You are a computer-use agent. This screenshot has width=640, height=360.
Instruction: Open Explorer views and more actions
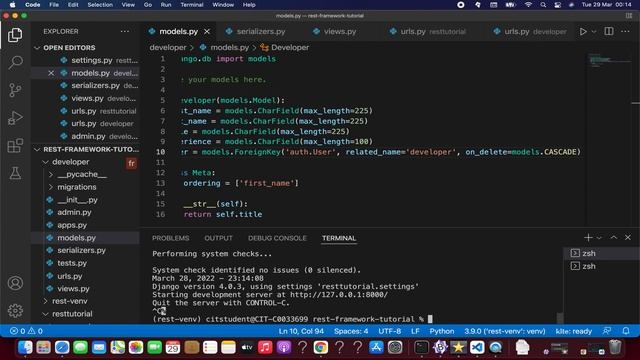click(125, 31)
